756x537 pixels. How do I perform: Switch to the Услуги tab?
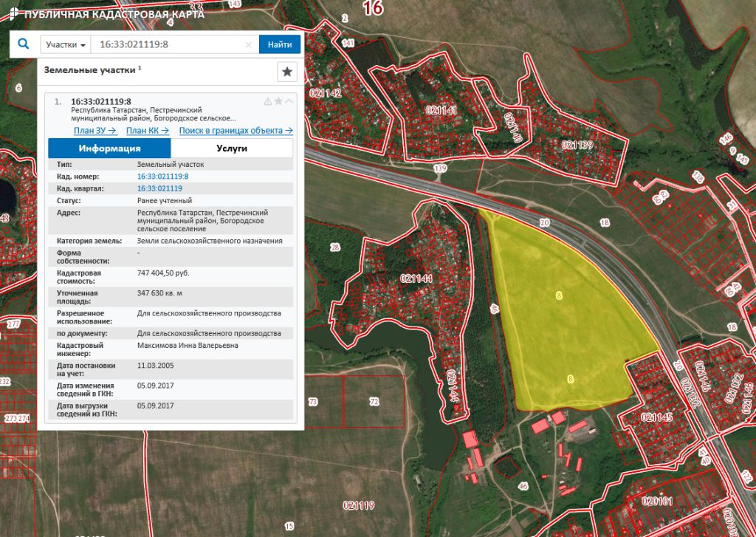coord(232,148)
